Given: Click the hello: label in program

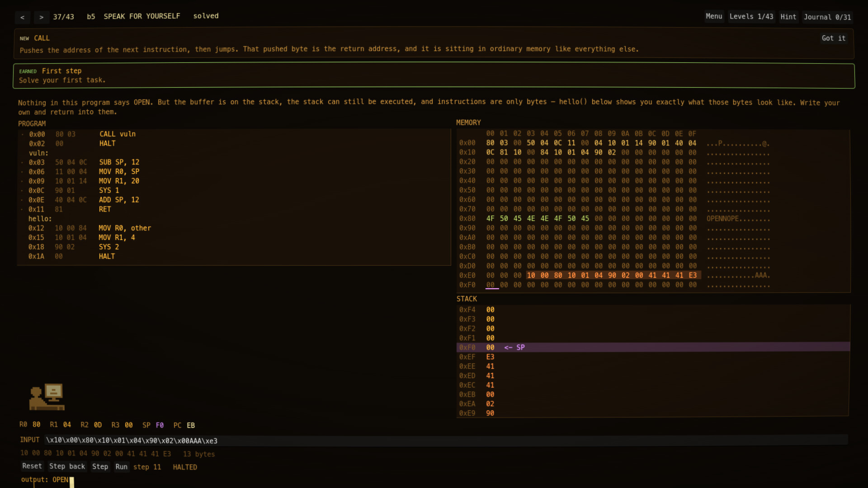Looking at the screenshot, I should point(40,219).
